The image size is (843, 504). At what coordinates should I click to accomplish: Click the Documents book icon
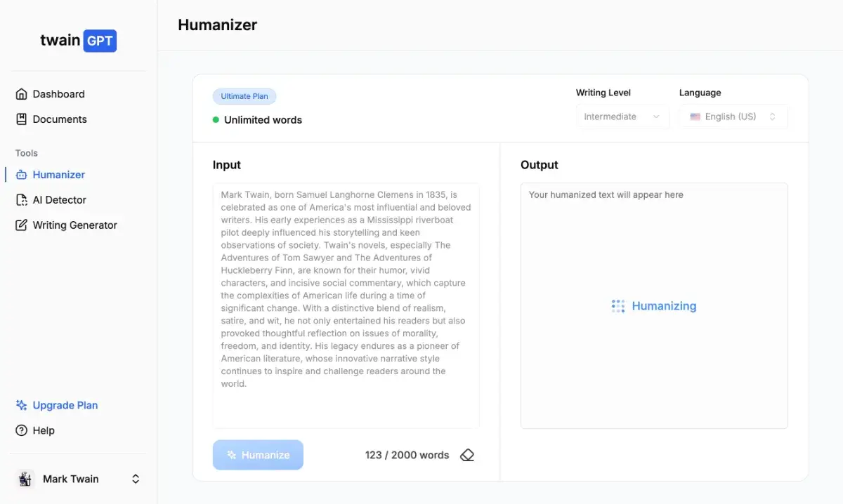click(21, 119)
